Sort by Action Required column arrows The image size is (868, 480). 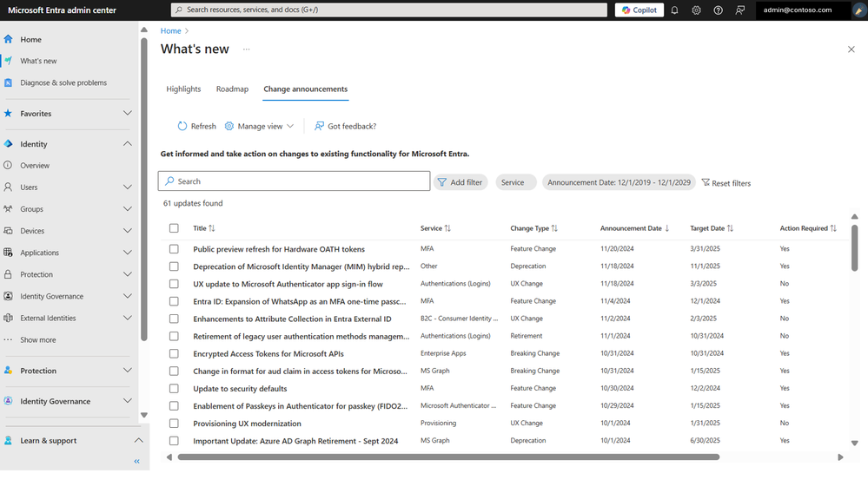833,228
